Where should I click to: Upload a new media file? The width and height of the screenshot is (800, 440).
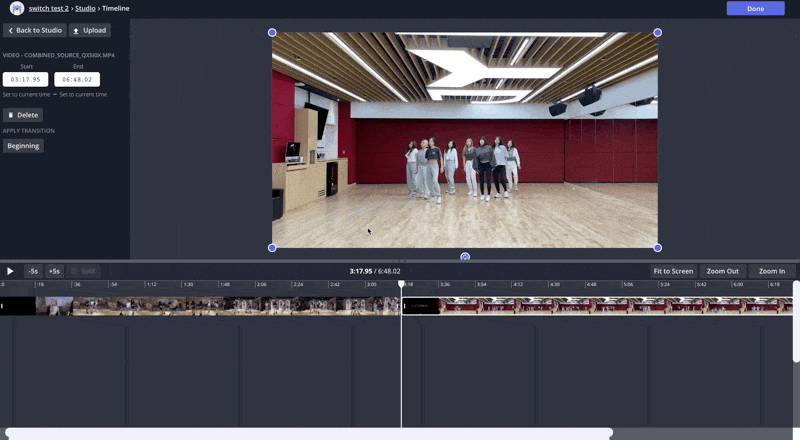(90, 31)
